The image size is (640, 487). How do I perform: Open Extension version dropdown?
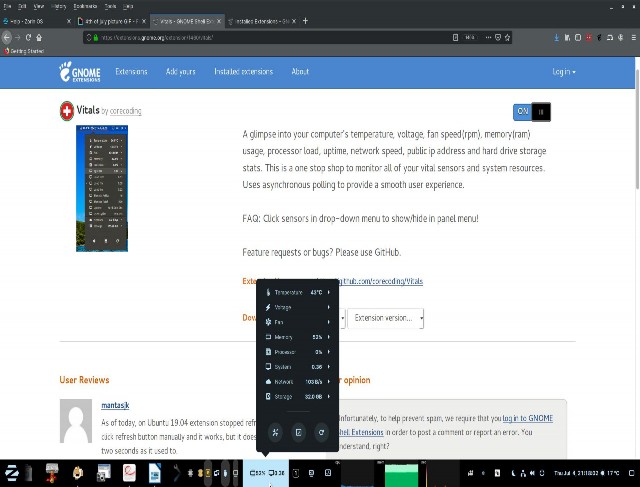[386, 318]
